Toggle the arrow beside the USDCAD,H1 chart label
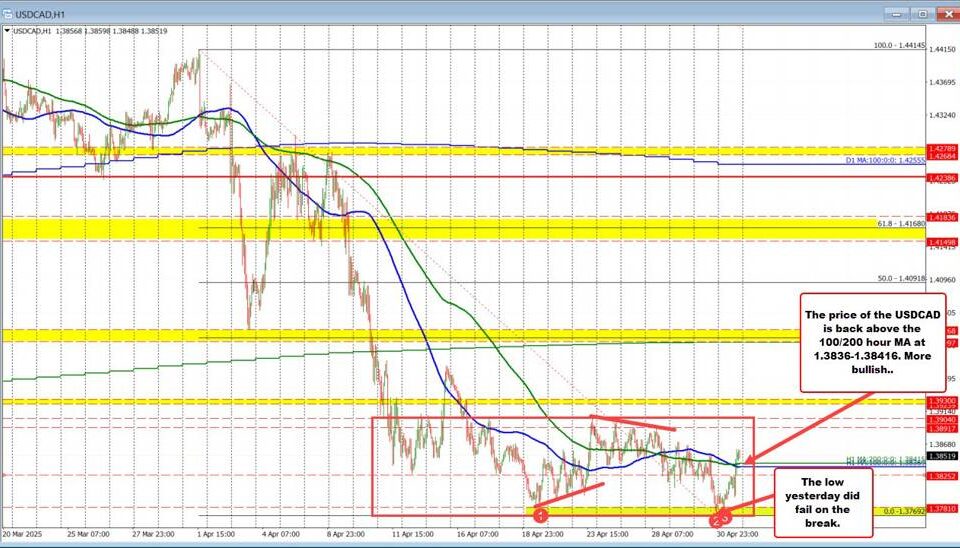This screenshot has width=960, height=548. 7,31
